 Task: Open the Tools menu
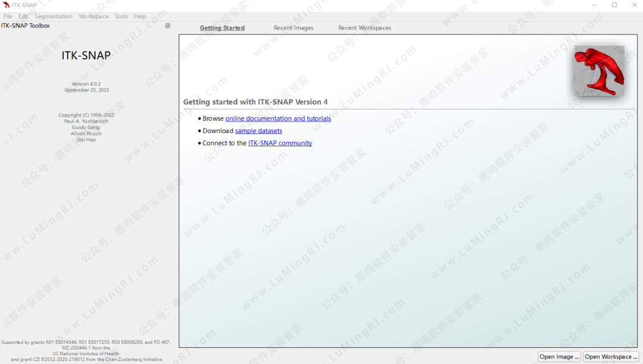[x=121, y=17]
